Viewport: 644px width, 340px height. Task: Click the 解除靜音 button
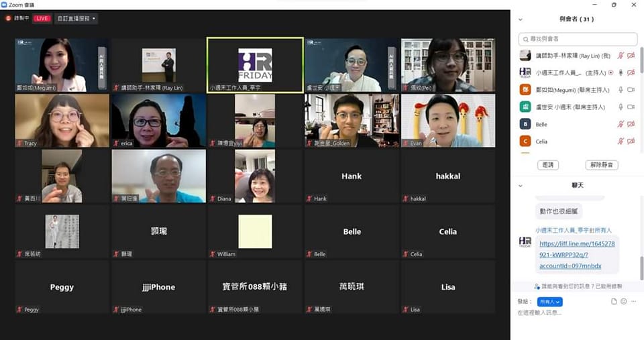tap(601, 165)
